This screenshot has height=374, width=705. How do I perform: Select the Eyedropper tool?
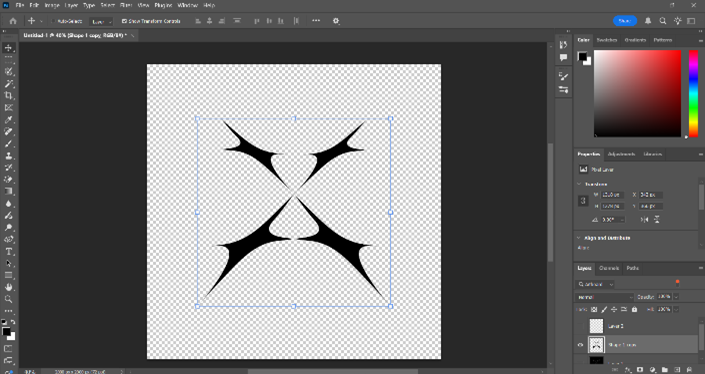[x=9, y=120]
